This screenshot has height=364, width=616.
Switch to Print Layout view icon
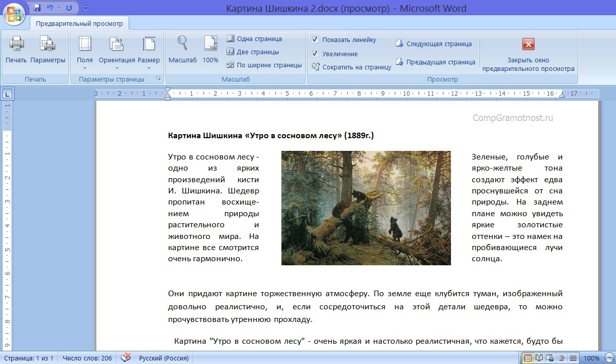(528, 358)
